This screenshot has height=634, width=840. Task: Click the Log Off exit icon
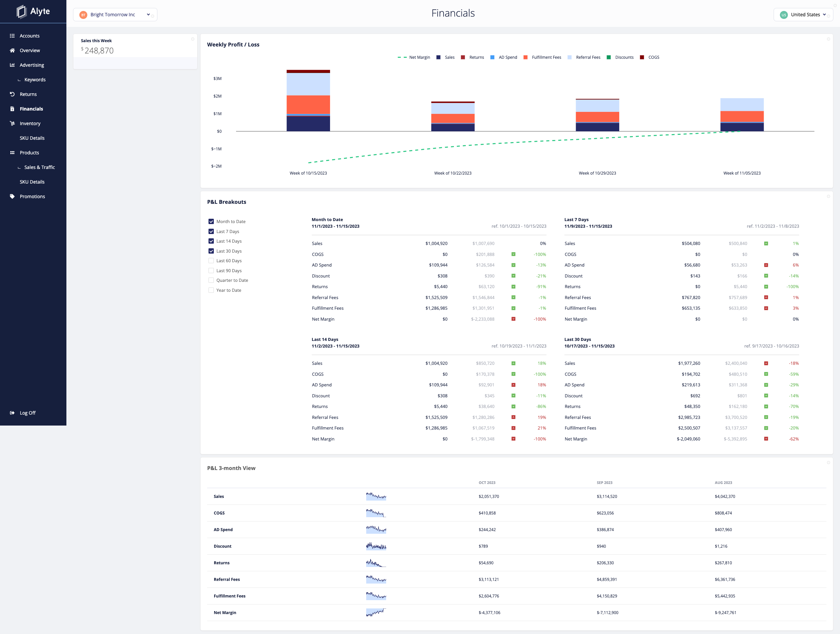pos(12,413)
